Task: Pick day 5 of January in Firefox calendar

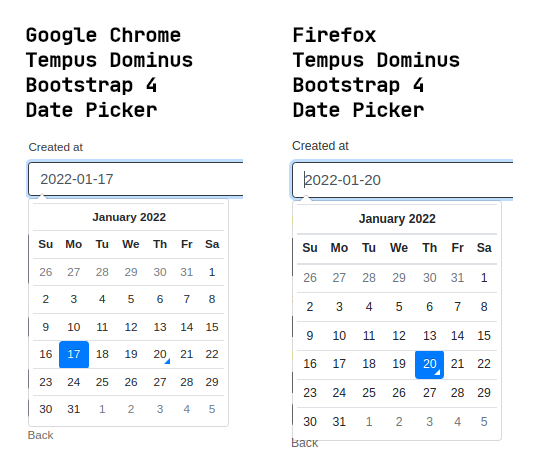Action: pos(399,307)
